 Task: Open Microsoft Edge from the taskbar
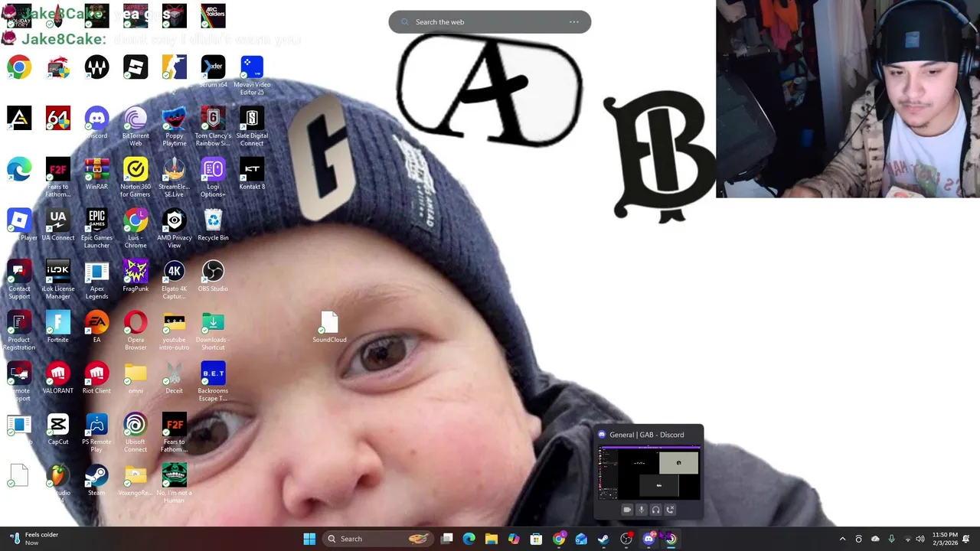tap(469, 539)
